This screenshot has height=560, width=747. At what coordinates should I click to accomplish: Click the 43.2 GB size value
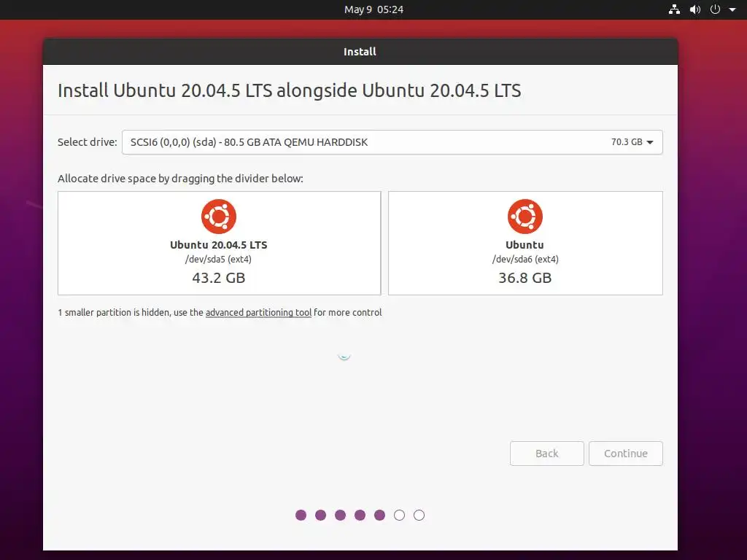(219, 278)
